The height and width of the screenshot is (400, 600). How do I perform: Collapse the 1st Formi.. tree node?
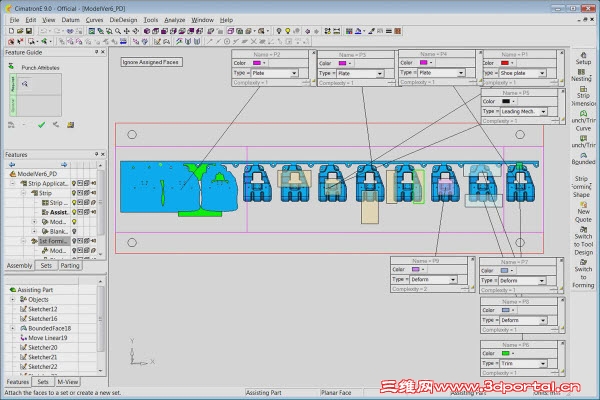coord(23,241)
